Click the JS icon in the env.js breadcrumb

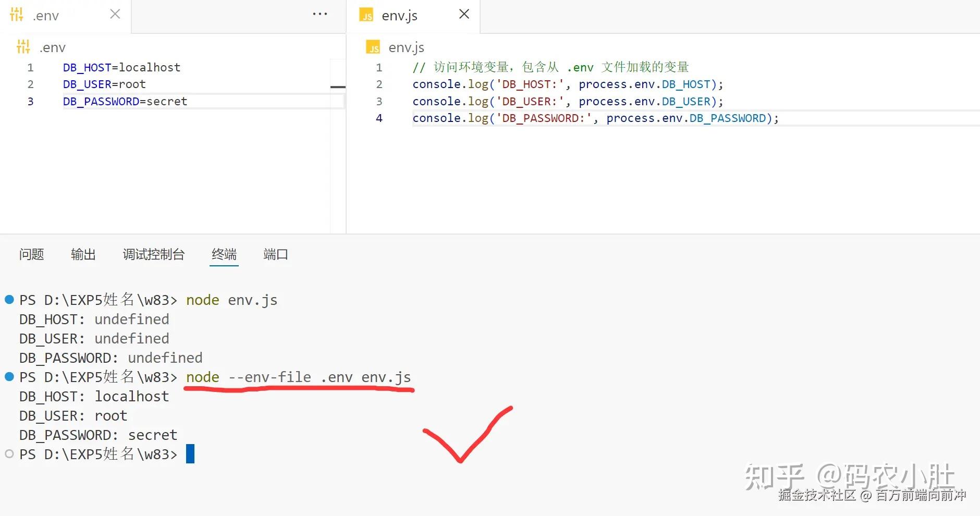tap(373, 47)
